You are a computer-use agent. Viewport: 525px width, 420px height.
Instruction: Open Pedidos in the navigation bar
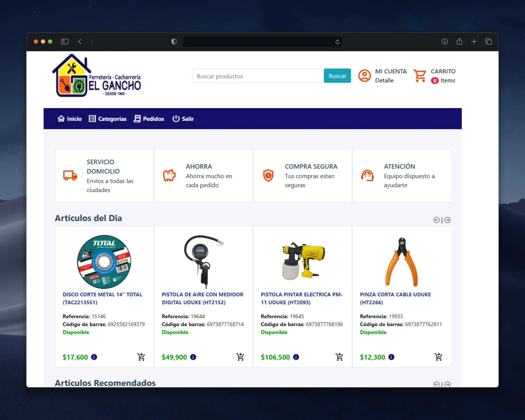(x=149, y=119)
